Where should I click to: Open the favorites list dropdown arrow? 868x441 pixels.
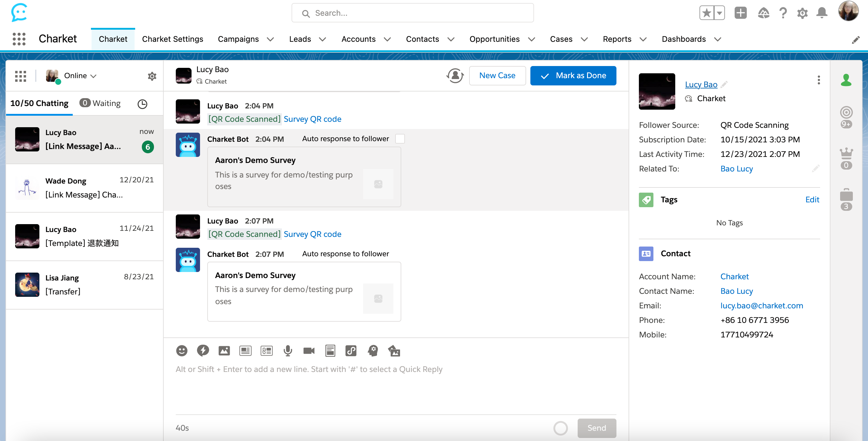coord(719,13)
